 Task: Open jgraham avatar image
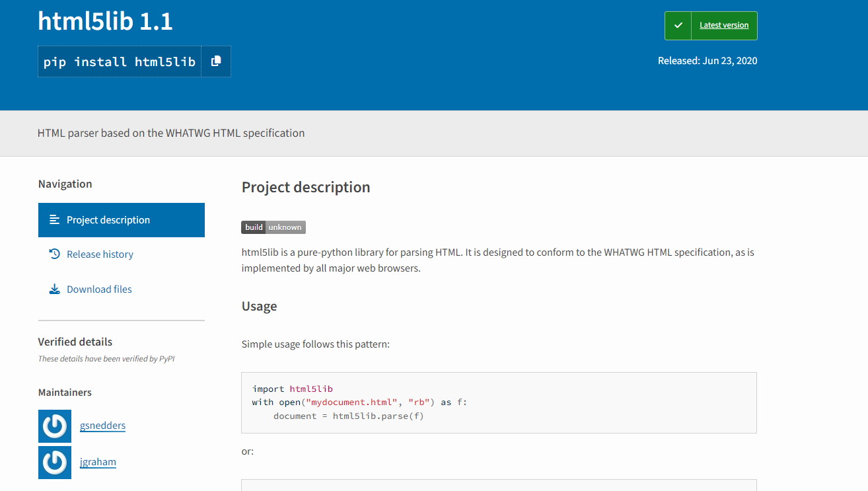pyautogui.click(x=55, y=463)
